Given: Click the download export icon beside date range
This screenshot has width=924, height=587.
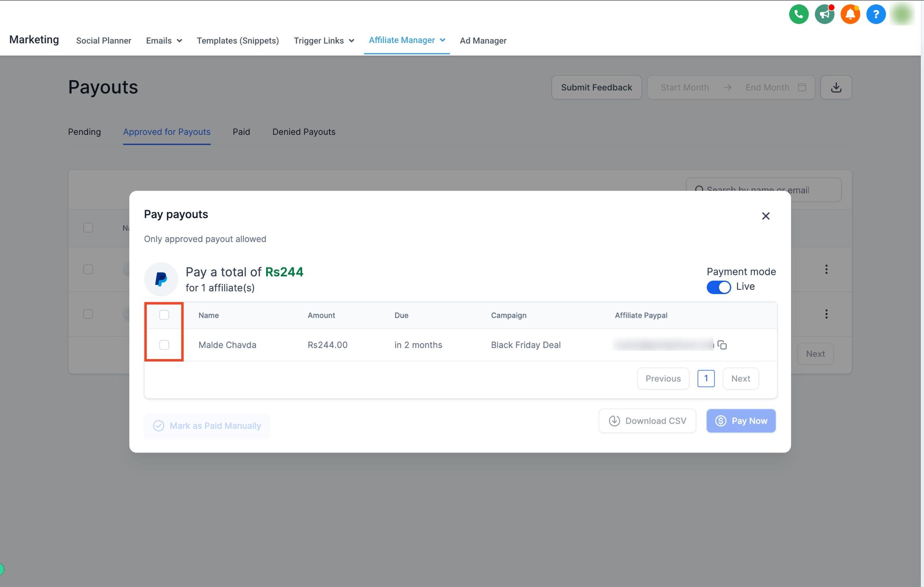Looking at the screenshot, I should pyautogui.click(x=836, y=87).
